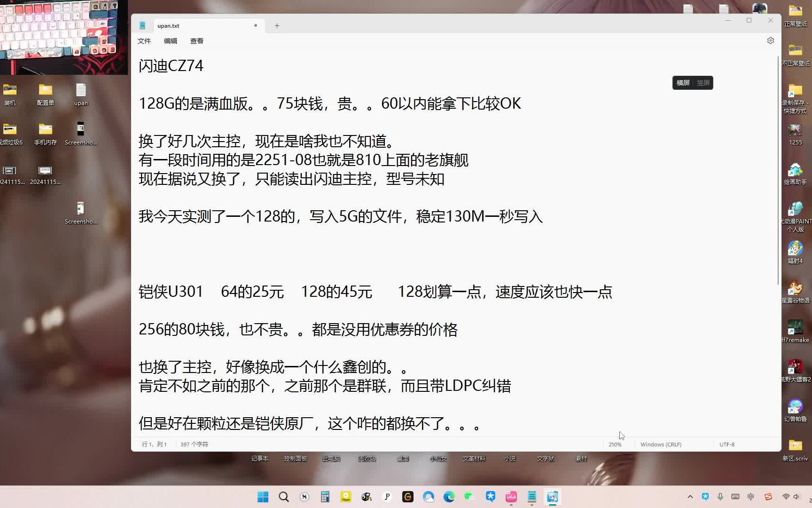Open Microsoft Edge from taskbar

point(449,497)
